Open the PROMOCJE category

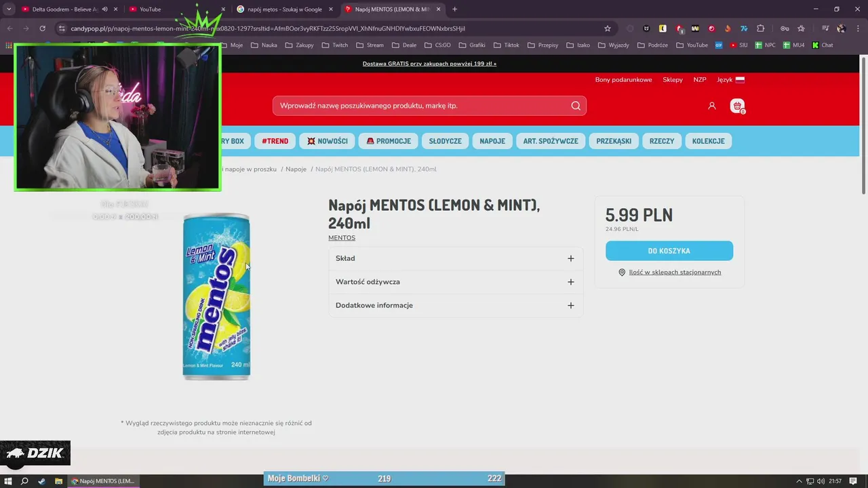pos(389,141)
